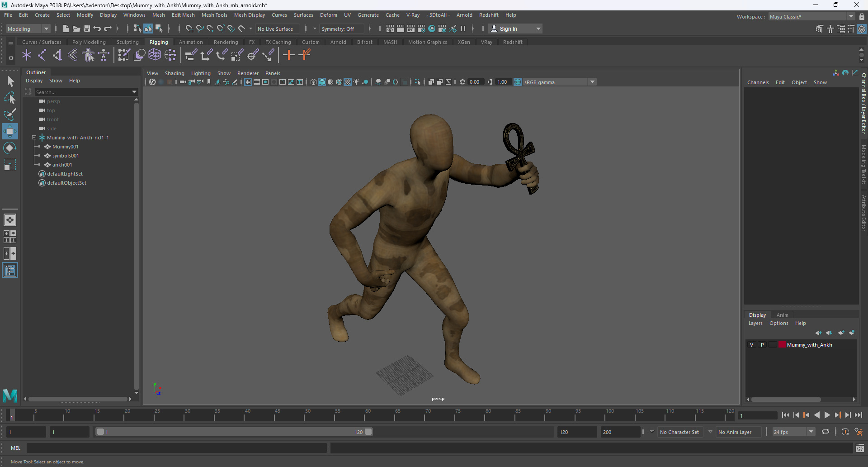Image resolution: width=868 pixels, height=467 pixels.
Task: Click the Render Current Frame clapper icon
Action: [x=401, y=29]
